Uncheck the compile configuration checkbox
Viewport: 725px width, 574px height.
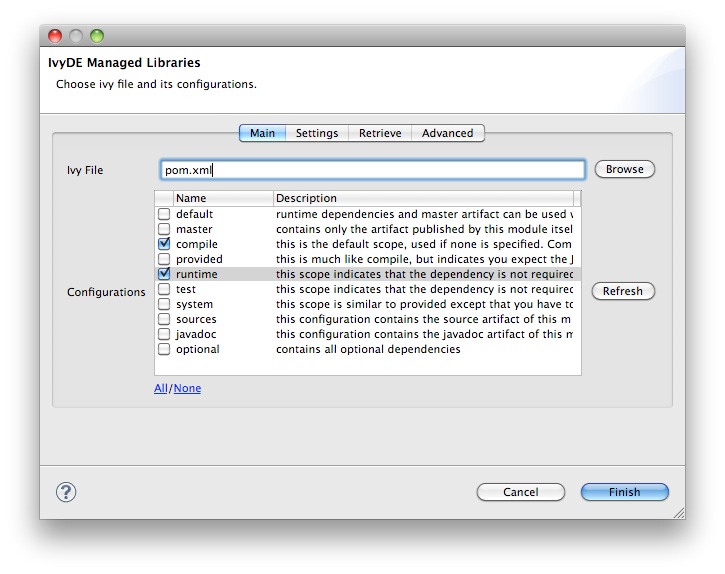tap(164, 244)
